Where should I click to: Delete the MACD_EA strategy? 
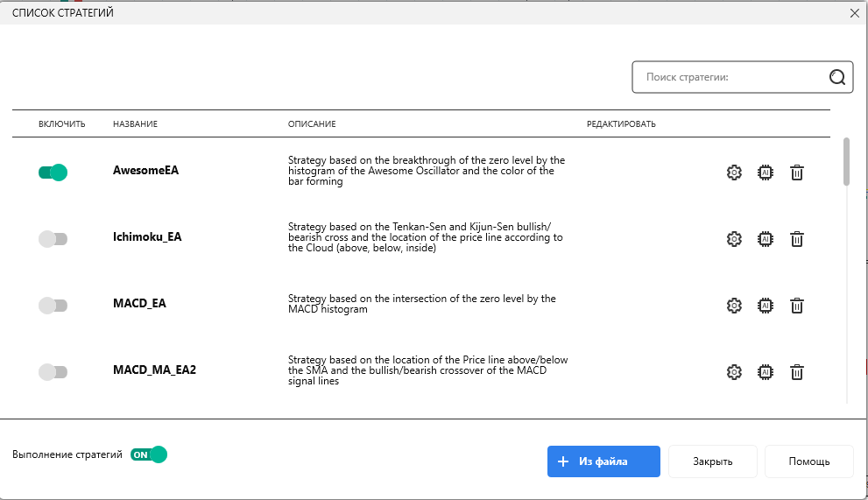pyautogui.click(x=797, y=306)
